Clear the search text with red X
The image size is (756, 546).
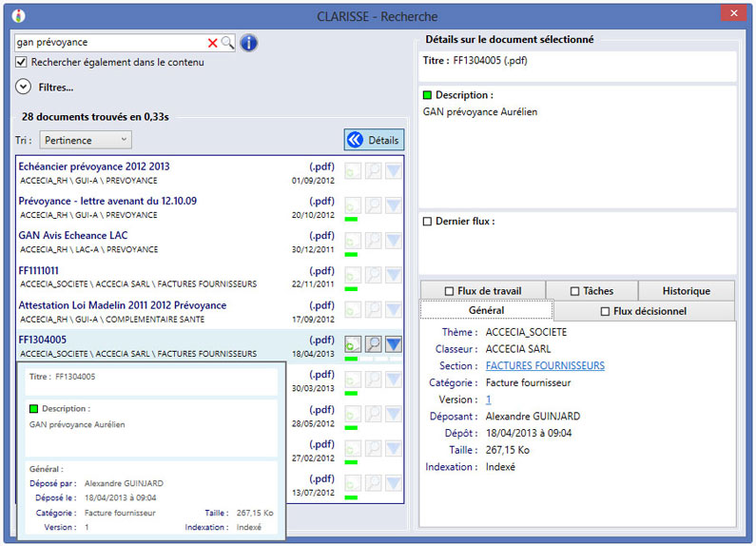(213, 43)
